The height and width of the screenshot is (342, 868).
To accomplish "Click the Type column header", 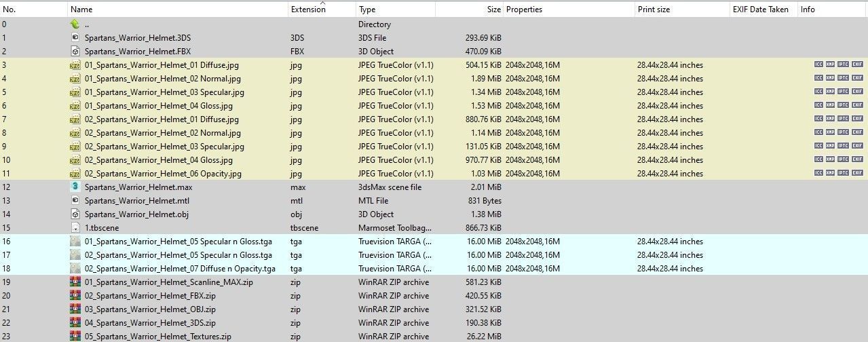I will (367, 9).
